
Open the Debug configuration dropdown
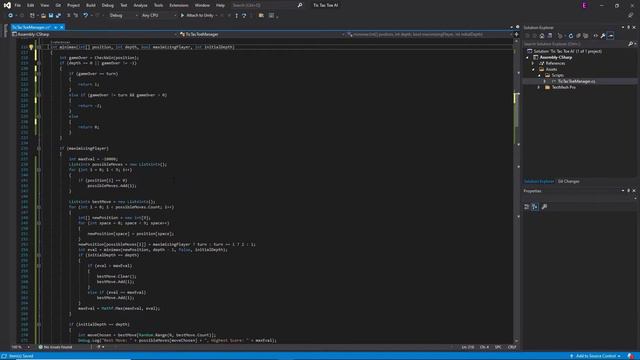click(x=123, y=16)
